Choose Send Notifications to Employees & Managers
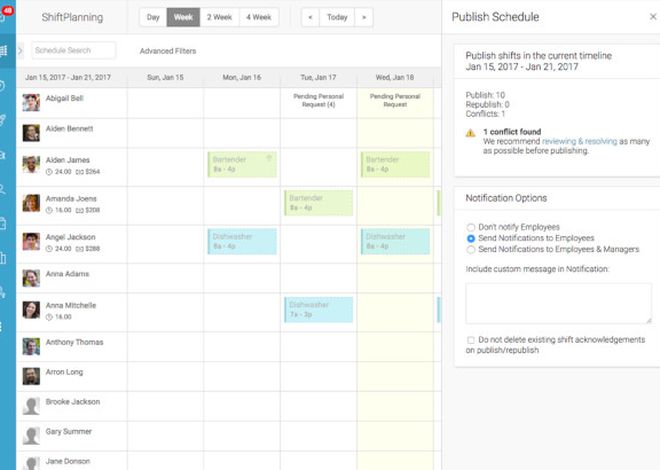Image resolution: width=660 pixels, height=470 pixels. (471, 249)
